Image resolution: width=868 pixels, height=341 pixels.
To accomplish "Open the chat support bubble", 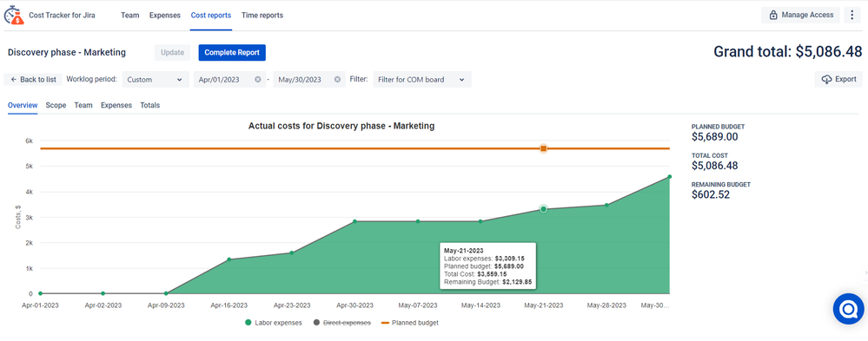I will tap(849, 308).
